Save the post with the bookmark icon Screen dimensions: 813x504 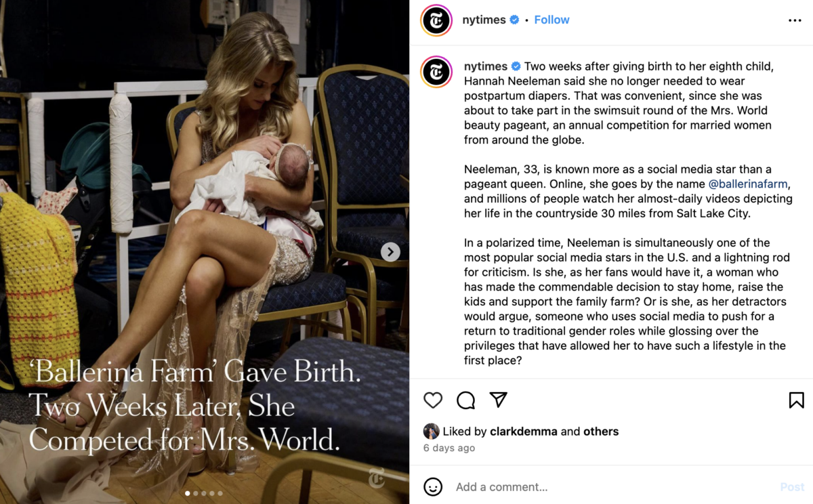pos(796,400)
